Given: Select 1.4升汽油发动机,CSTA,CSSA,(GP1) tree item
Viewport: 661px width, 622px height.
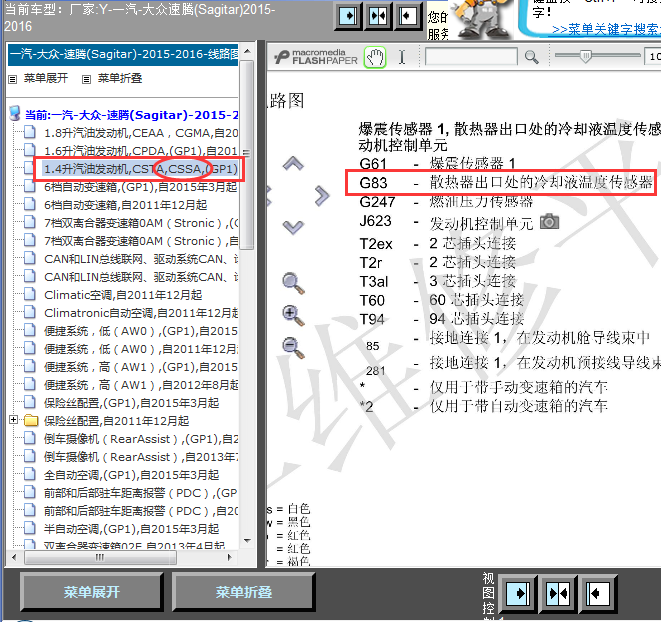Looking at the screenshot, I should click(x=141, y=169).
